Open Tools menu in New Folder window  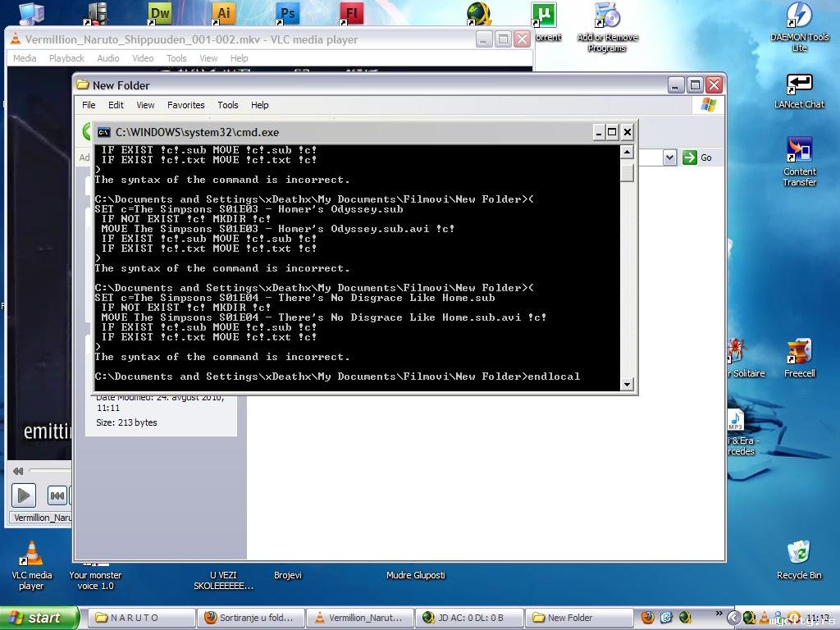coord(228,105)
